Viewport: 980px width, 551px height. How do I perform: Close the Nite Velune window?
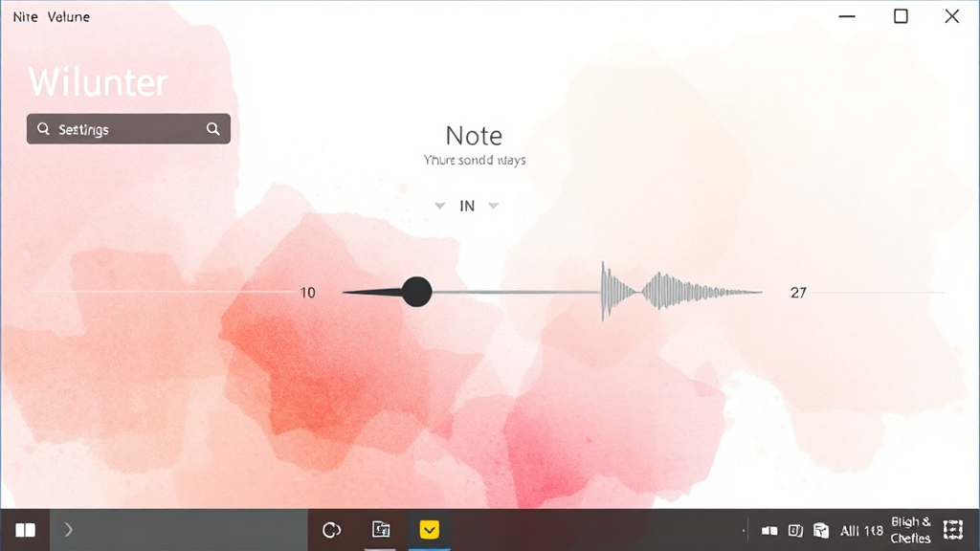point(952,16)
